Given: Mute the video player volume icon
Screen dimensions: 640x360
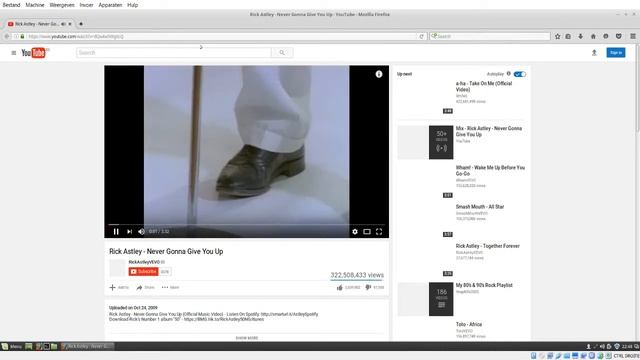Looking at the screenshot, I should tap(141, 231).
